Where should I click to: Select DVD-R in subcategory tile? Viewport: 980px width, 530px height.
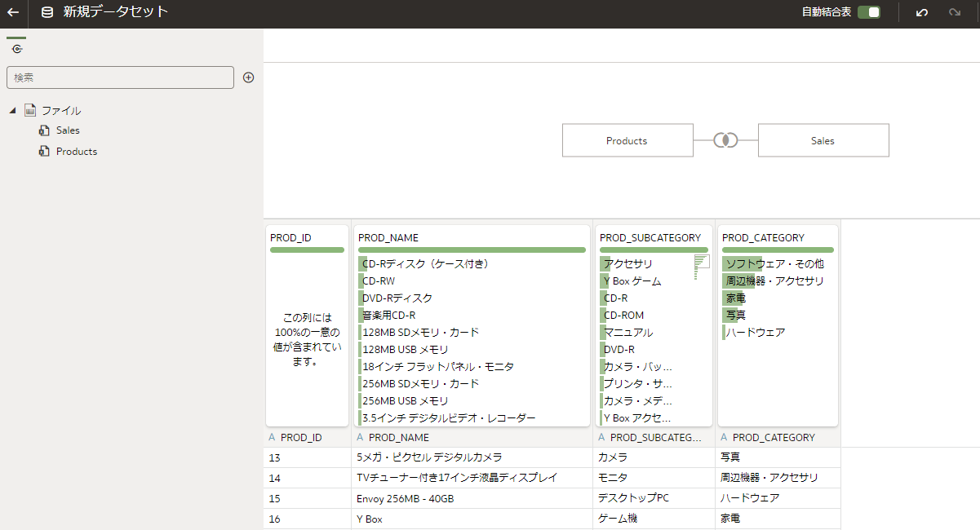pyautogui.click(x=619, y=350)
